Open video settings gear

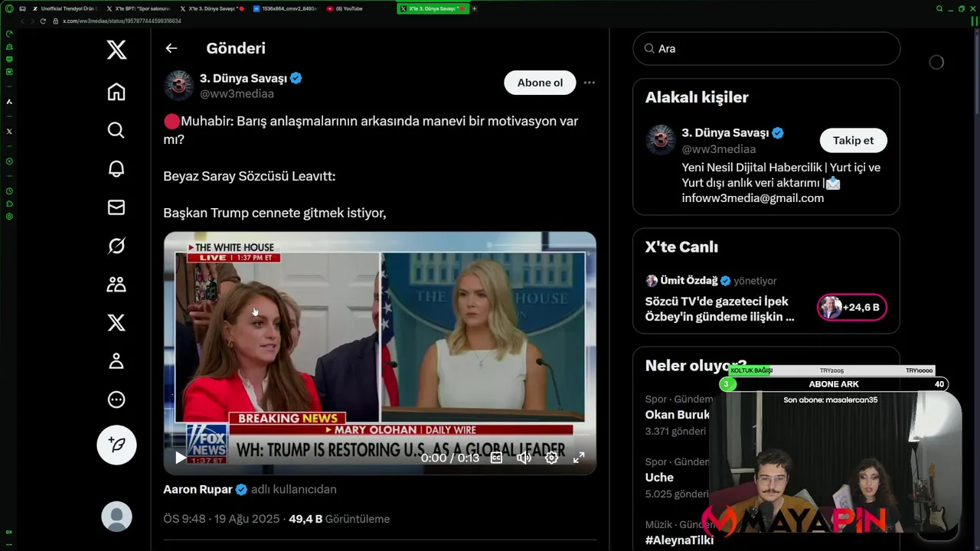pos(551,458)
